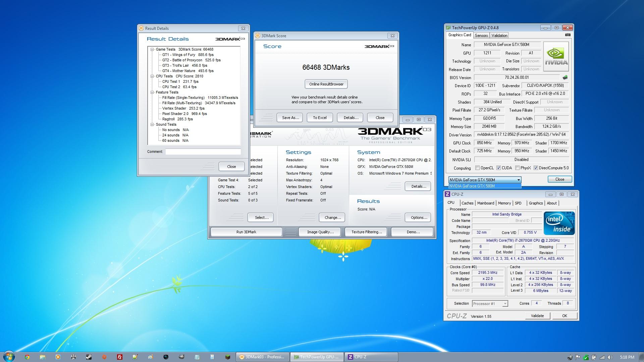The height and width of the screenshot is (362, 644).
Task: Click the Demo... button
Action: click(x=413, y=232)
